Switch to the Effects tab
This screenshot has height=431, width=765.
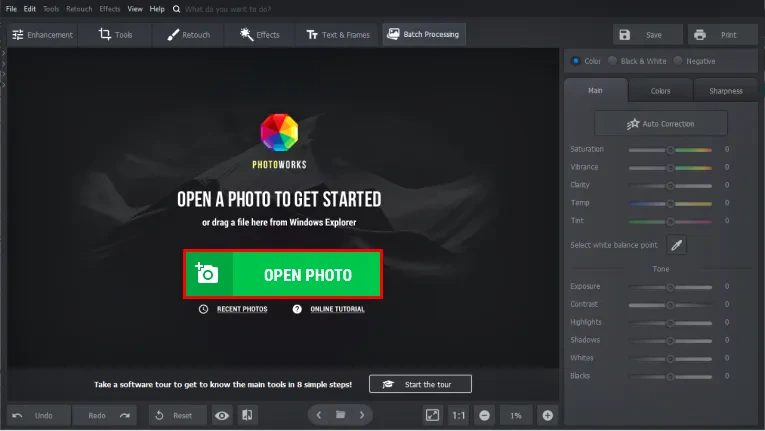tap(260, 35)
